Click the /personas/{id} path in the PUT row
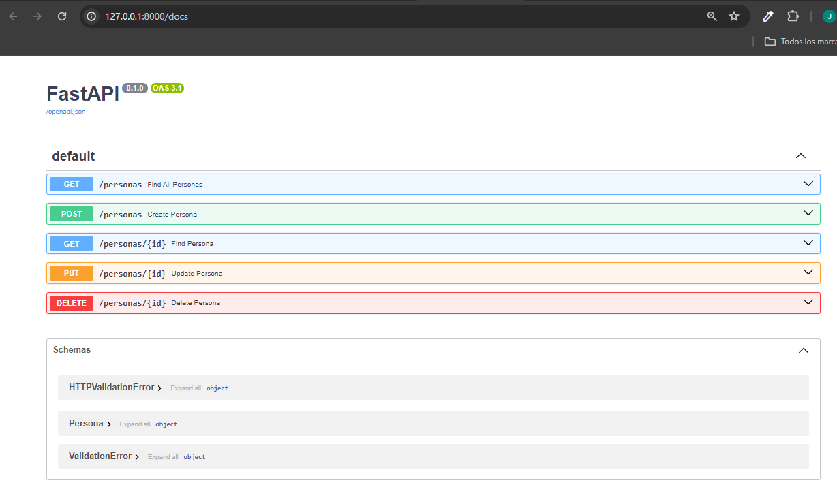 pos(132,274)
